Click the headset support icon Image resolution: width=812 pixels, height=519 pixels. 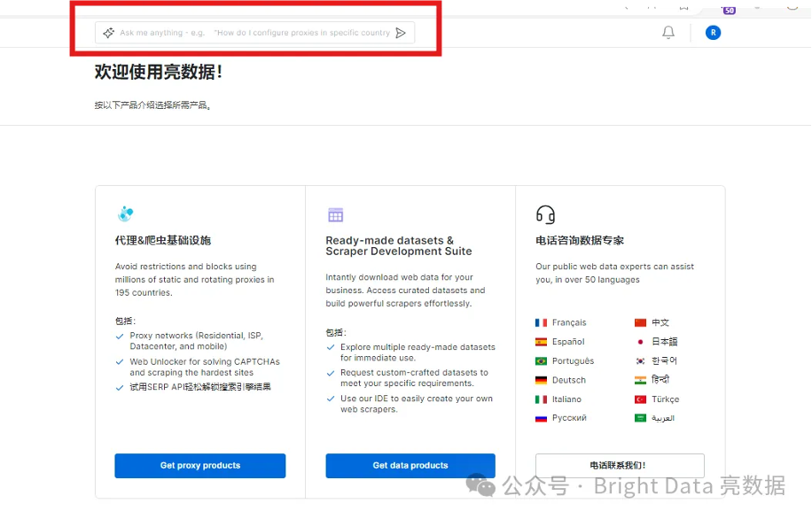coord(545,214)
